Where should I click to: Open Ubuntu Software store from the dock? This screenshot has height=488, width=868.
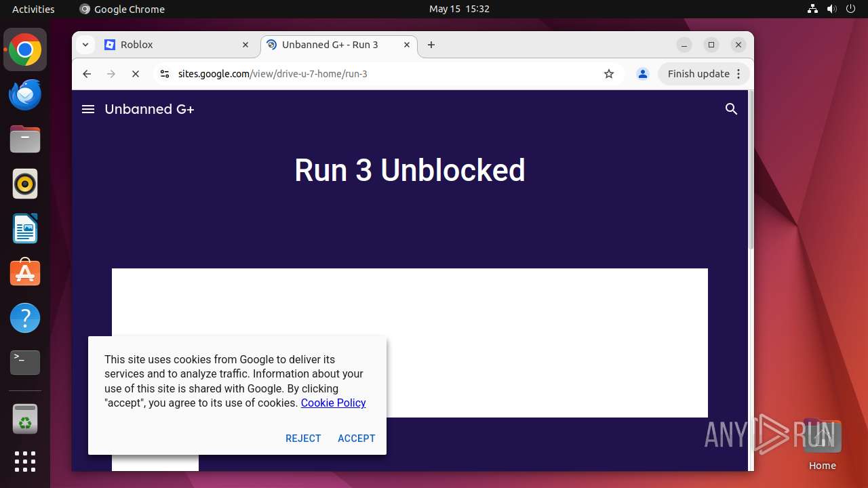[25, 273]
